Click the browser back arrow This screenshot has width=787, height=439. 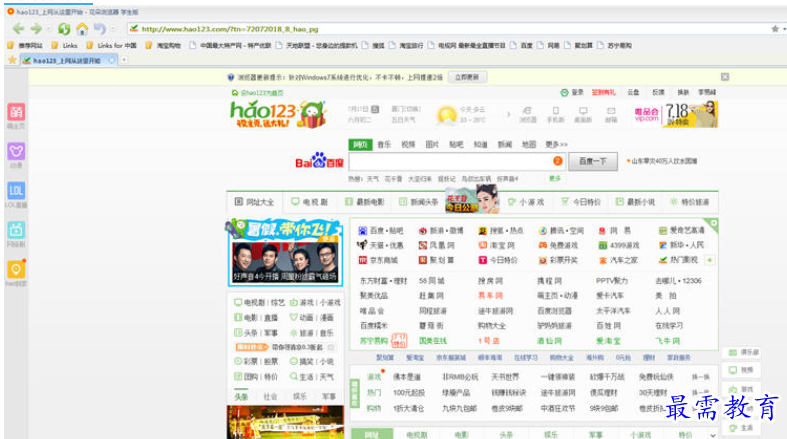tap(19, 29)
